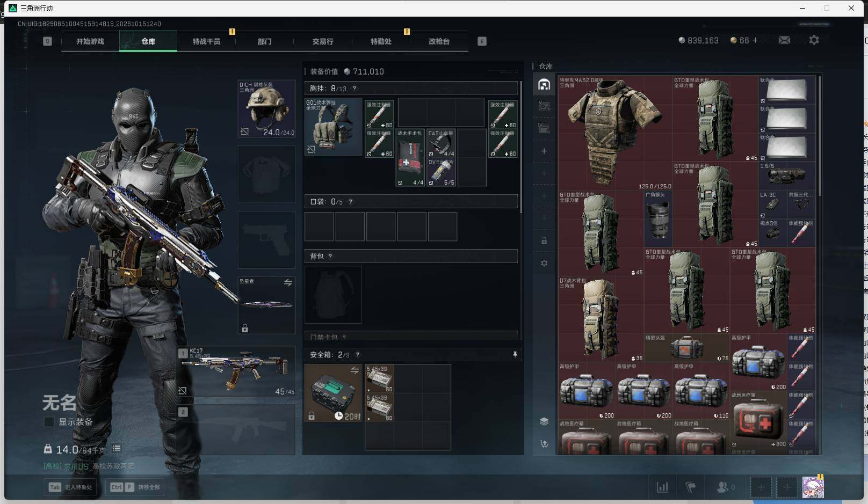Show help for 安全箱 question mark

tap(358, 355)
